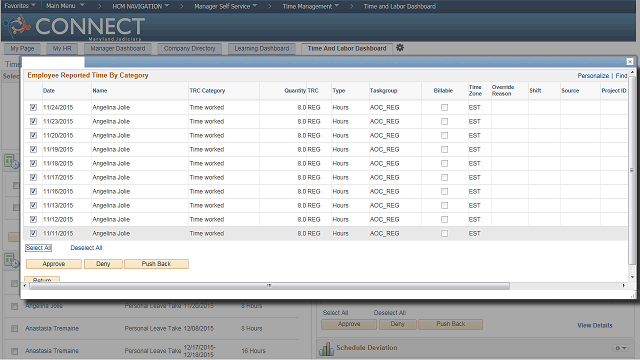Open the Company Directory tab

click(x=189, y=49)
